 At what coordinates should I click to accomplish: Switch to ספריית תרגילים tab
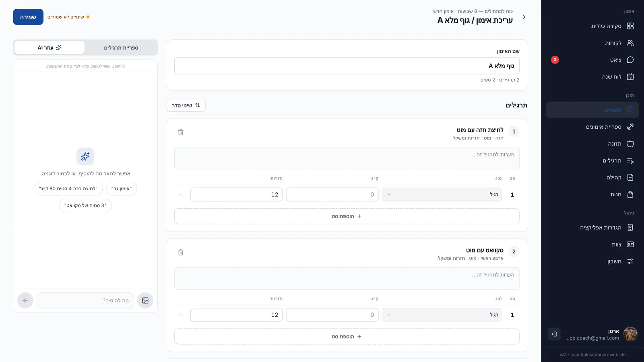click(121, 47)
